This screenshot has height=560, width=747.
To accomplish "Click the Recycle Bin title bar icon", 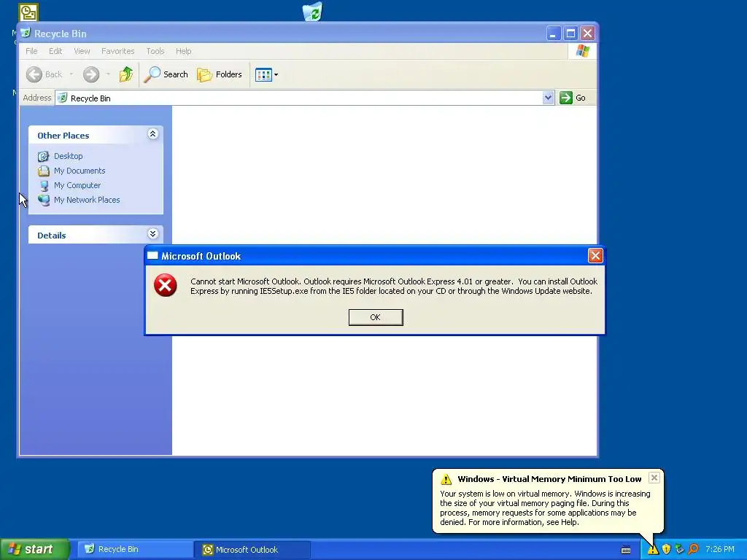I will pos(26,33).
